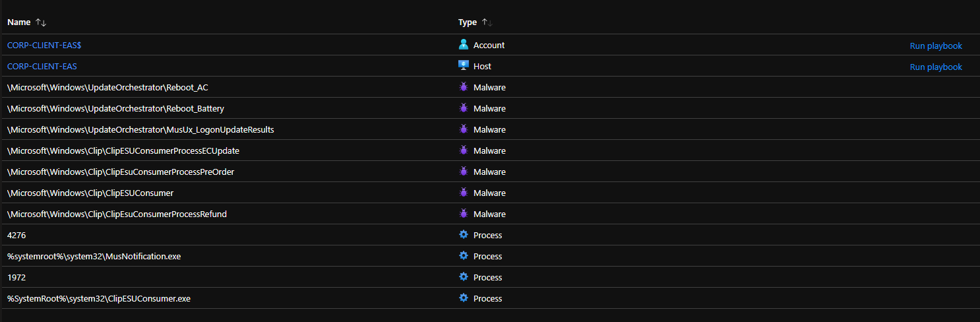Sort entities by Type column arrows
Viewport: 980px width, 322px height.
487,22
